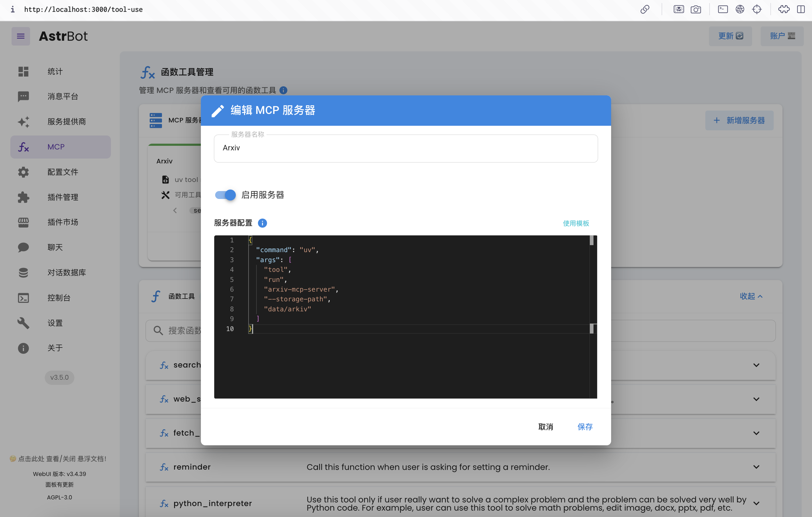Image resolution: width=812 pixels, height=517 pixels.
Task: Go to 控制台 in the sidebar
Action: [59, 298]
